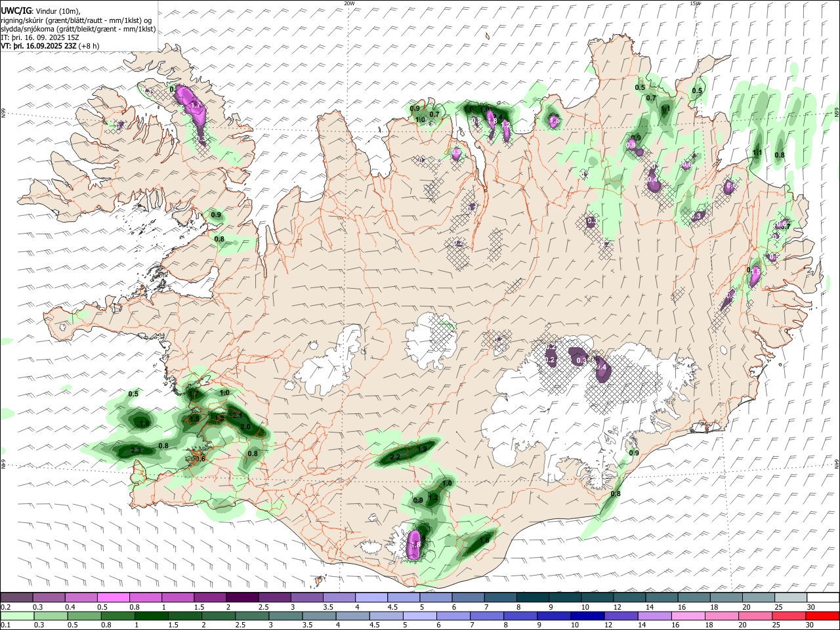
Task: Click the '20W' longitude label at the top edge
Action: click(x=349, y=3)
